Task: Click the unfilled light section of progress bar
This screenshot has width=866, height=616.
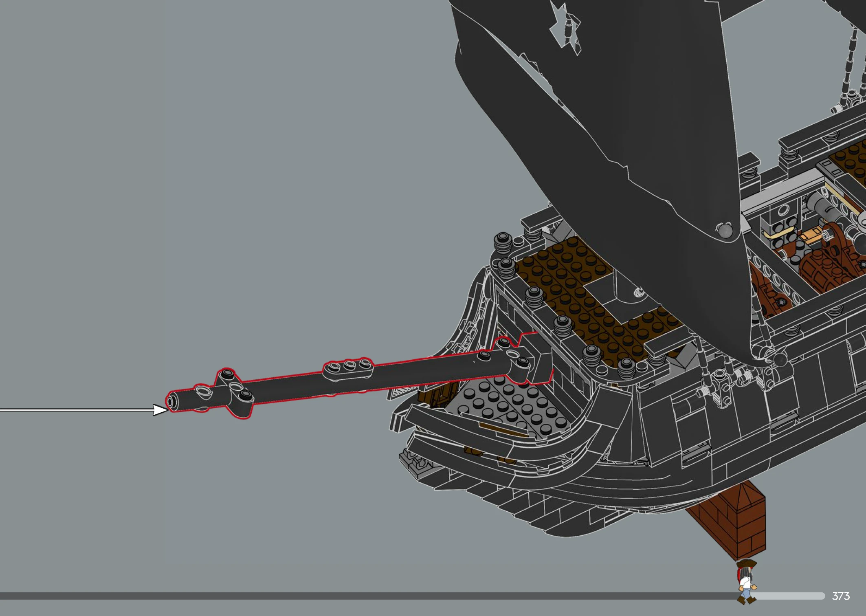Action: pos(788,596)
